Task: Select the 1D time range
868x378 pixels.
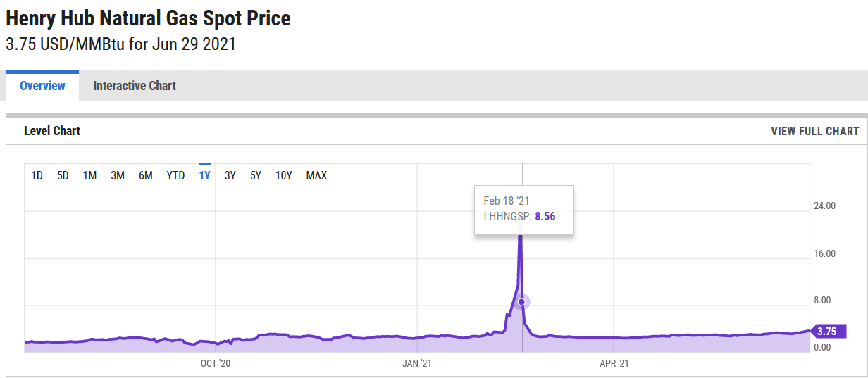Action: [37, 176]
